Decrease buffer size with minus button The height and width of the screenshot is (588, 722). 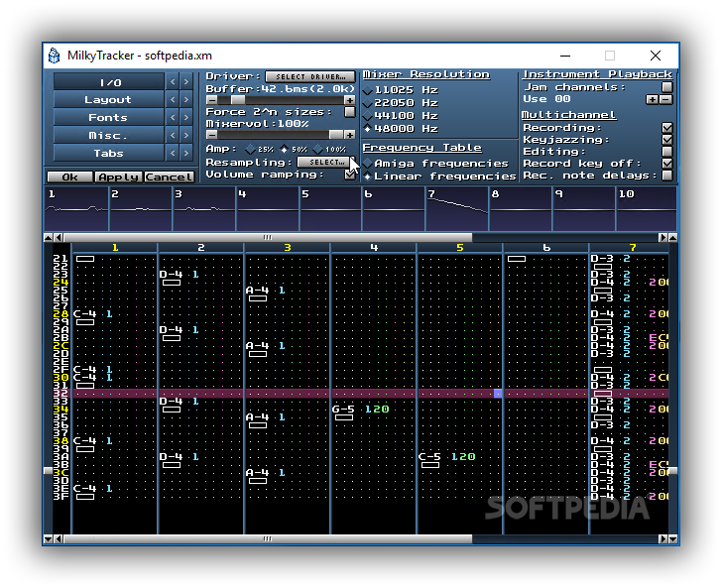[212, 100]
